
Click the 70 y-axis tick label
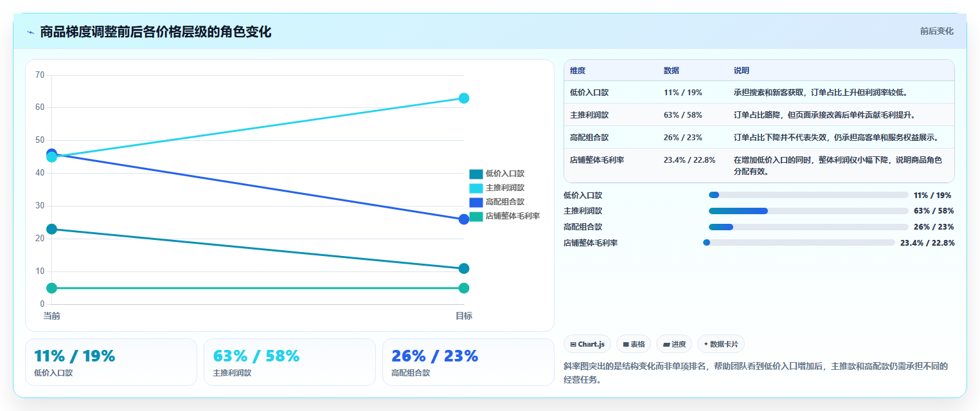point(40,75)
